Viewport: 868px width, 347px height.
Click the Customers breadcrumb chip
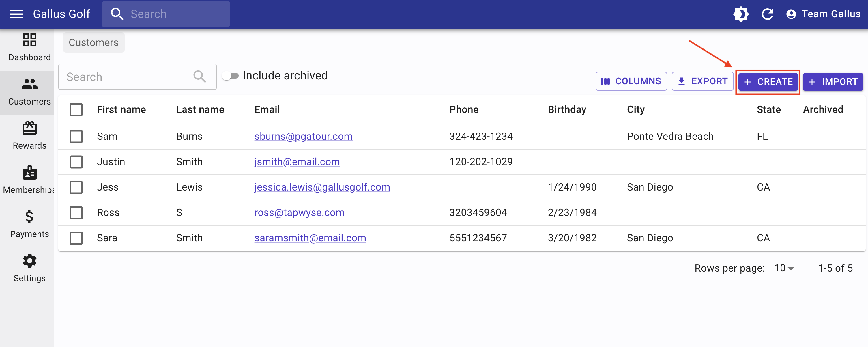coord(94,42)
